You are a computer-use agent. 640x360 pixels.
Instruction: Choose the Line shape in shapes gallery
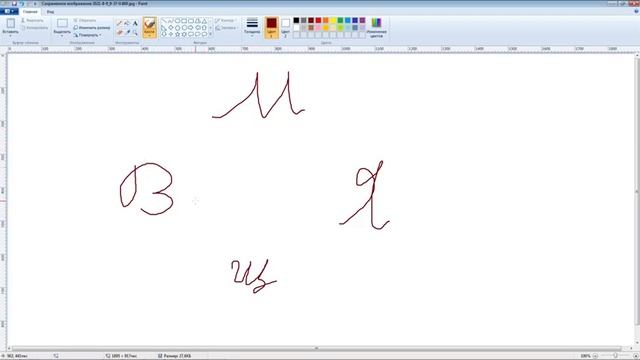coord(164,21)
